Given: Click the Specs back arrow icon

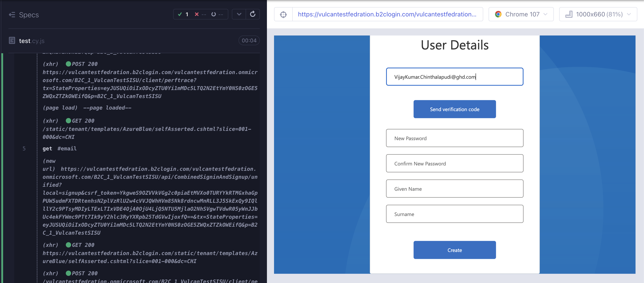Looking at the screenshot, I should pos(12,15).
